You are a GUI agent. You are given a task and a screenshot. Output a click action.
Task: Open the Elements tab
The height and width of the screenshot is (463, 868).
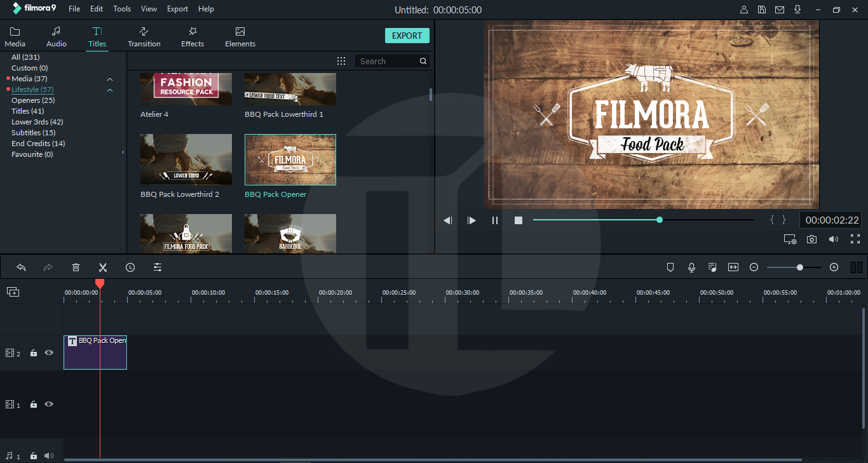click(240, 37)
